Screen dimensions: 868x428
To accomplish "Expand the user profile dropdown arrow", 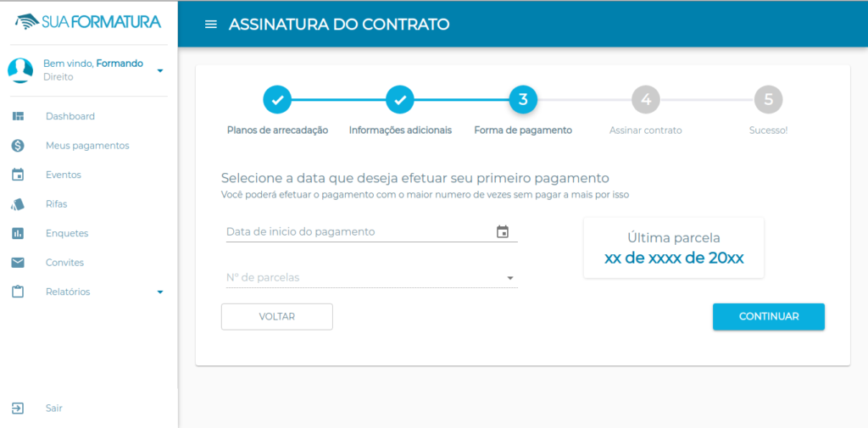I will point(160,71).
